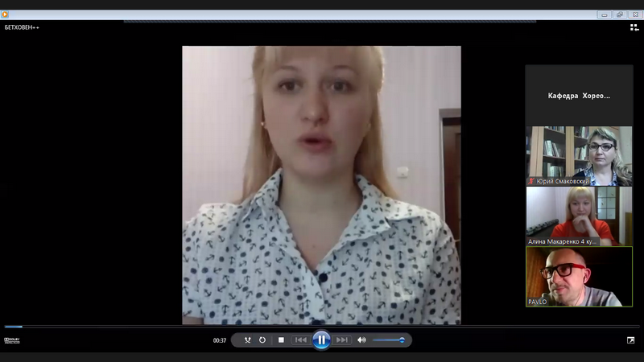Select the Кафедра Хорео... participant tile

579,95
